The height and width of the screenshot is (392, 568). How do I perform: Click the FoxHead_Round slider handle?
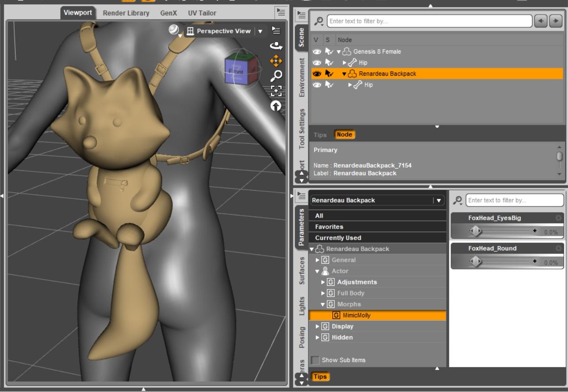click(476, 262)
